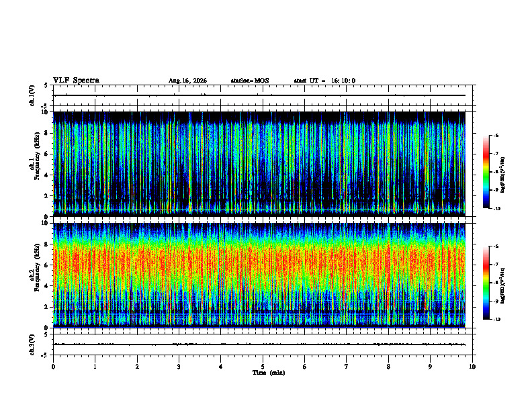Click time axis tick label "7"

pyautogui.click(x=347, y=367)
